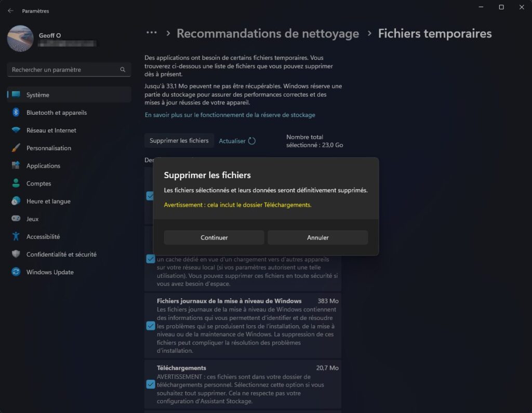Click the Personnalisation paintbrush icon
532x413 pixels.
pyautogui.click(x=16, y=148)
